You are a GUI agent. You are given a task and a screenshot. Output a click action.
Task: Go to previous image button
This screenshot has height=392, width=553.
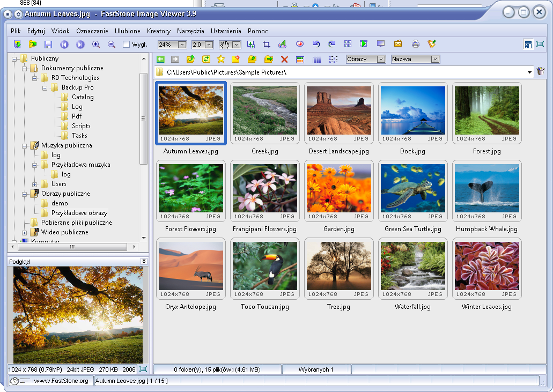click(64, 45)
